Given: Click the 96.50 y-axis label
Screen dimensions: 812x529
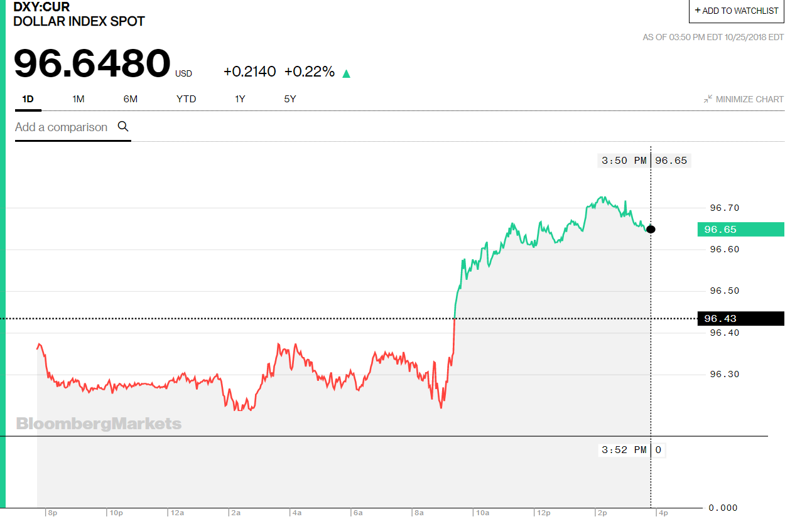Looking at the screenshot, I should 724,291.
